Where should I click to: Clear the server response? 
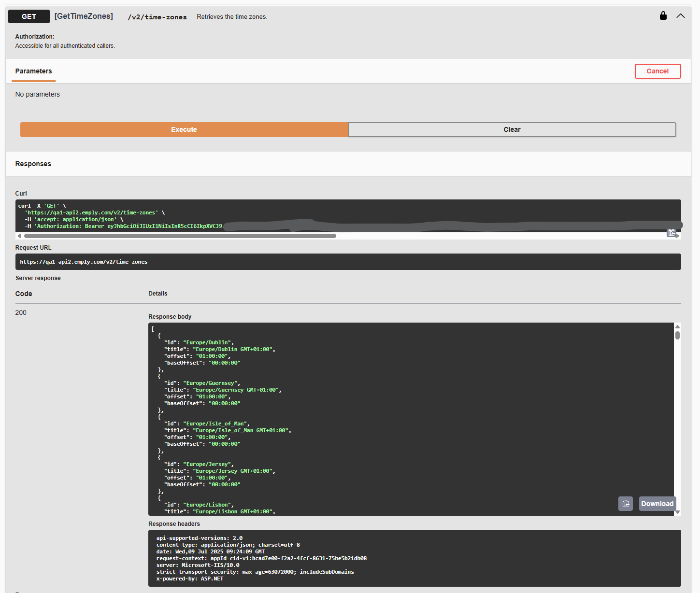point(512,129)
